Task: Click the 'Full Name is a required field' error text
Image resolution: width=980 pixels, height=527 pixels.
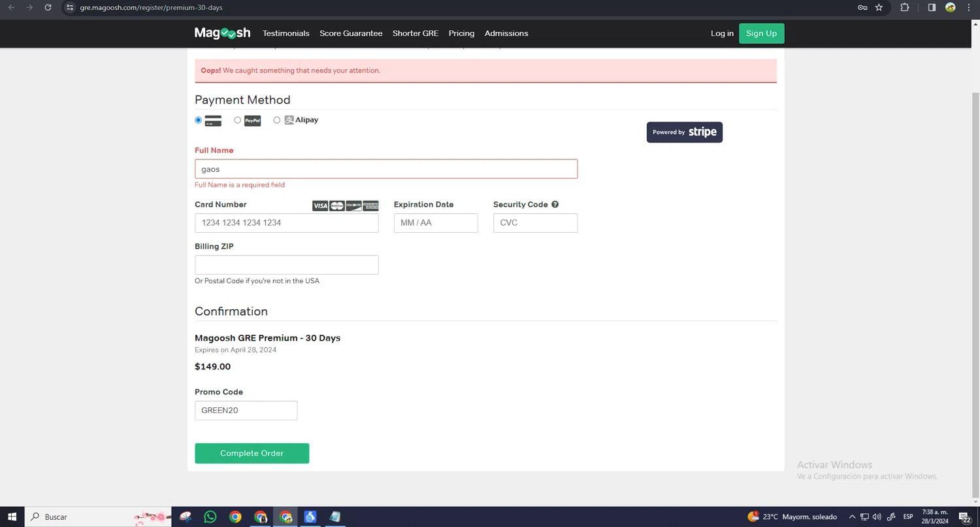Action: [x=240, y=185]
